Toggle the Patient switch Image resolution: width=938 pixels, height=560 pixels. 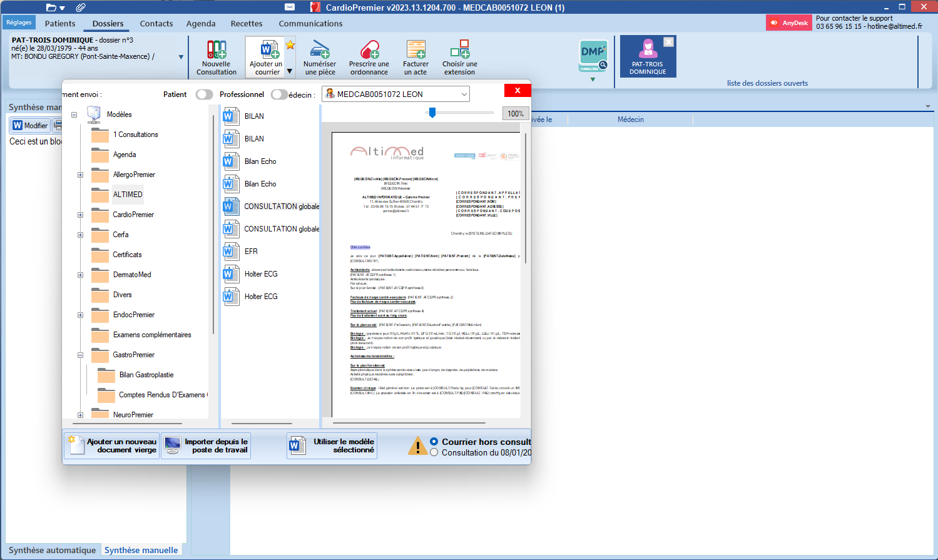(204, 94)
